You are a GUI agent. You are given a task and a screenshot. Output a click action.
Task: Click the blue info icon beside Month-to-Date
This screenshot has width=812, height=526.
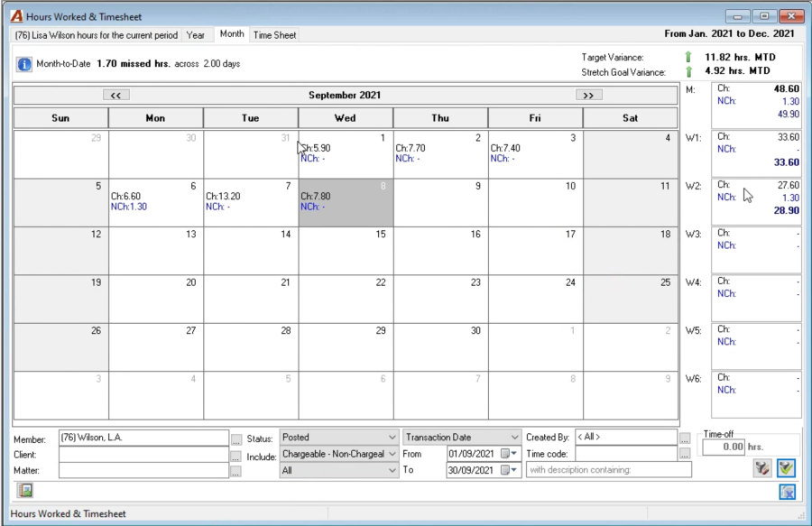coord(23,64)
